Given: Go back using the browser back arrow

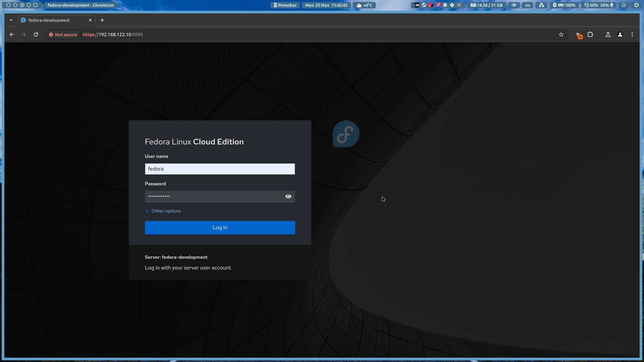Looking at the screenshot, I should pos(12,35).
